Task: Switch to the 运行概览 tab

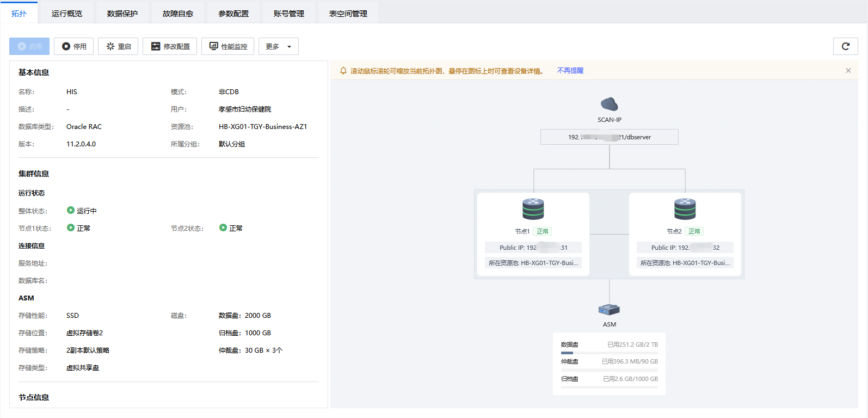Action: coord(67,14)
